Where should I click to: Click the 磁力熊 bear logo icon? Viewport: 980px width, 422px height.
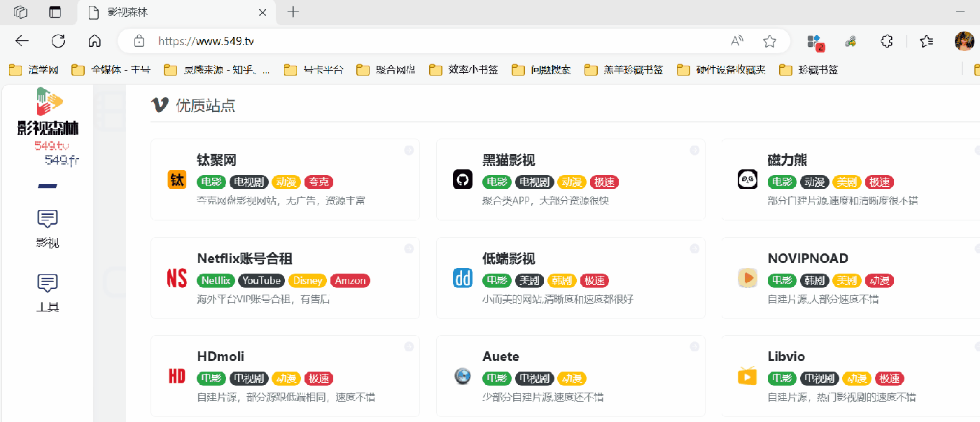pos(747,180)
